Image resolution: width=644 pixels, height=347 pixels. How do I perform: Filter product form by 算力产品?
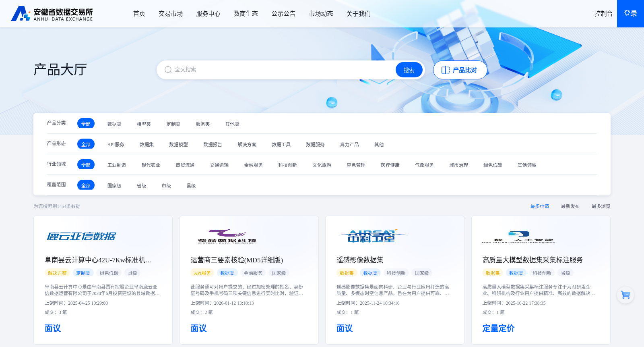[x=349, y=145]
